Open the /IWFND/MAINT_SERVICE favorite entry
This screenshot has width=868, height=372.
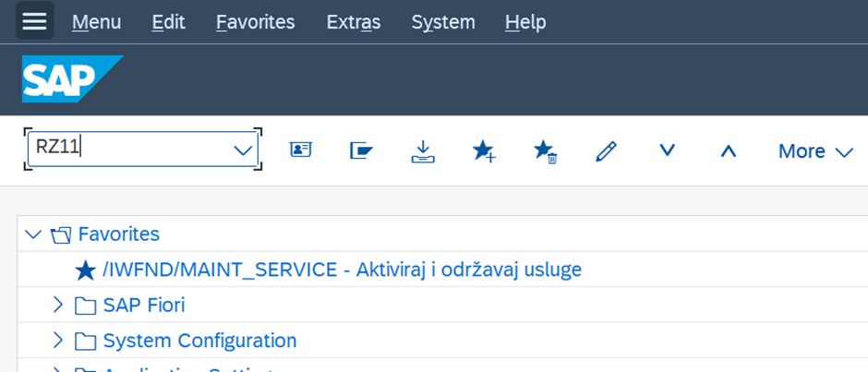(x=342, y=270)
